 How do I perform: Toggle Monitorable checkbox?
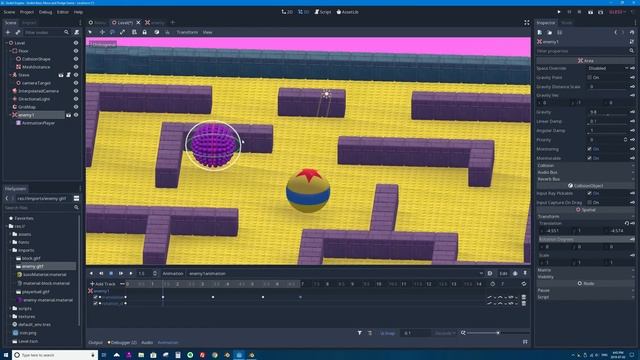click(x=589, y=158)
